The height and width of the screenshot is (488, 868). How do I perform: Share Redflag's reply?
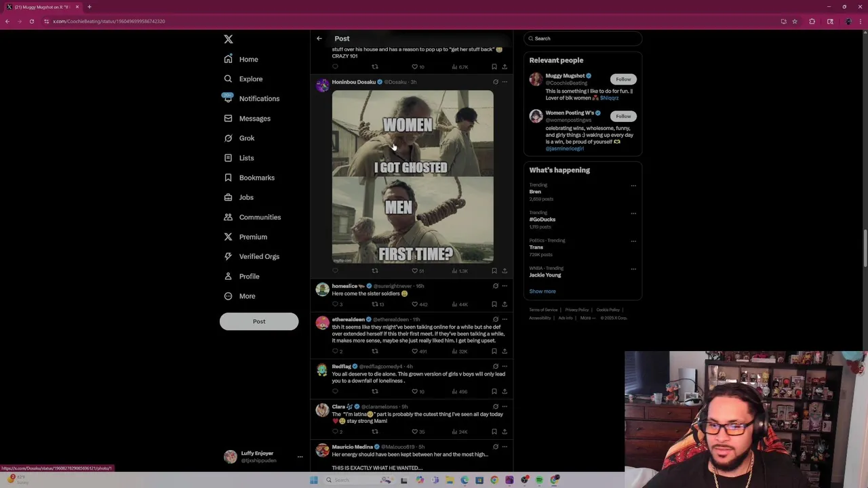505,391
